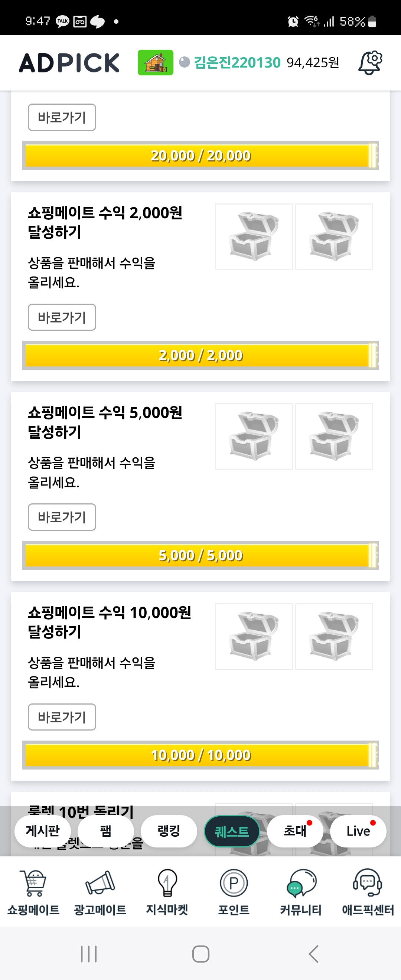Image resolution: width=401 pixels, height=980 pixels.
Task: Switch to the 랭킹 tab
Action: pyautogui.click(x=169, y=831)
